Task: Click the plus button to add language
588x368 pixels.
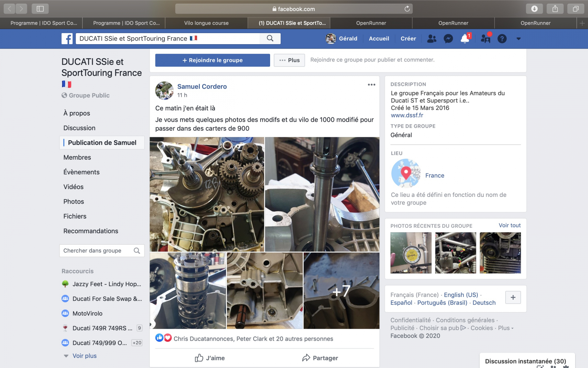Action: (513, 297)
